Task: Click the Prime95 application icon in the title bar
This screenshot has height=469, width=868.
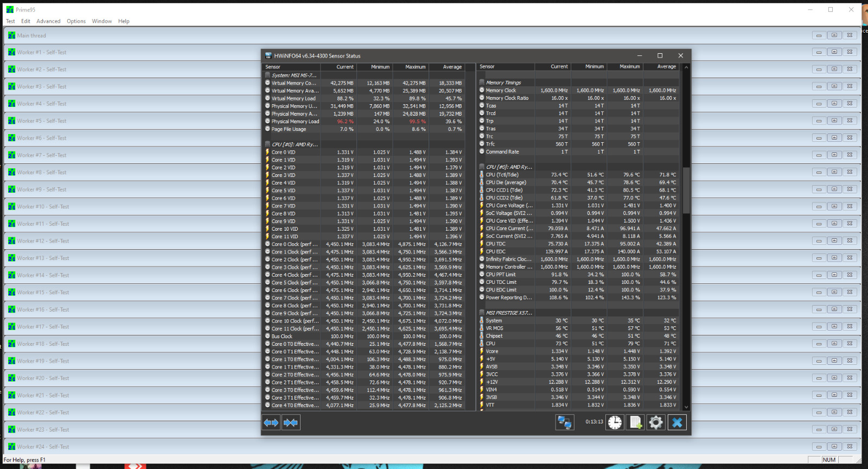Action: (10, 10)
